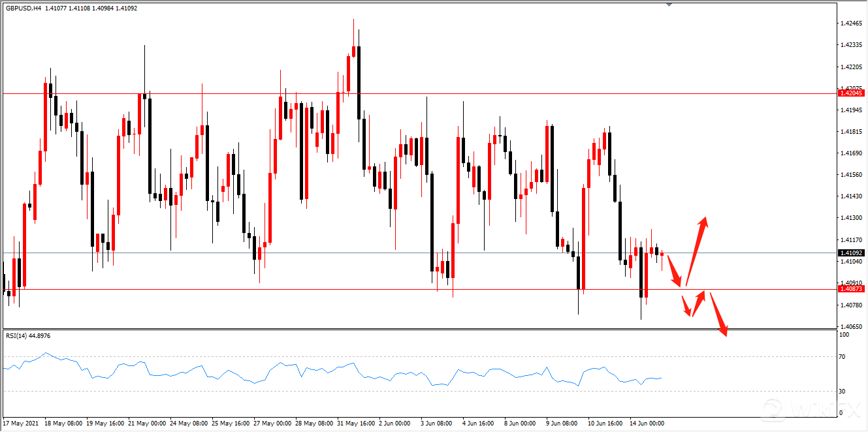Click the 28 May 08:00 time label
The width and height of the screenshot is (868, 432).
click(x=314, y=423)
